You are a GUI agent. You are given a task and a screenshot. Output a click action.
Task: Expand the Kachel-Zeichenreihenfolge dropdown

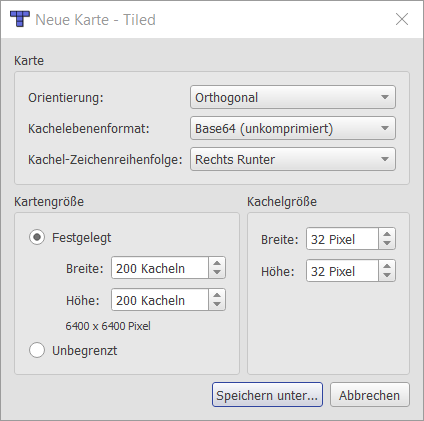pyautogui.click(x=293, y=159)
